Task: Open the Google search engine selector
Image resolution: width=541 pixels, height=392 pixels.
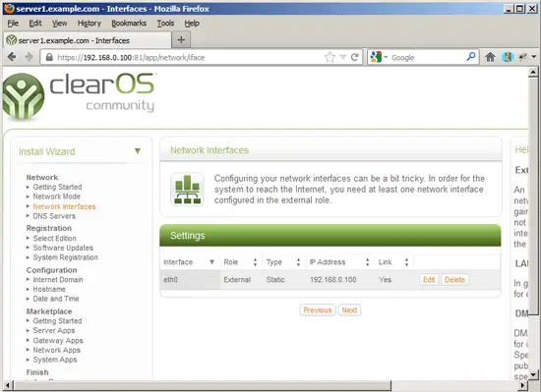Action: coord(379,57)
